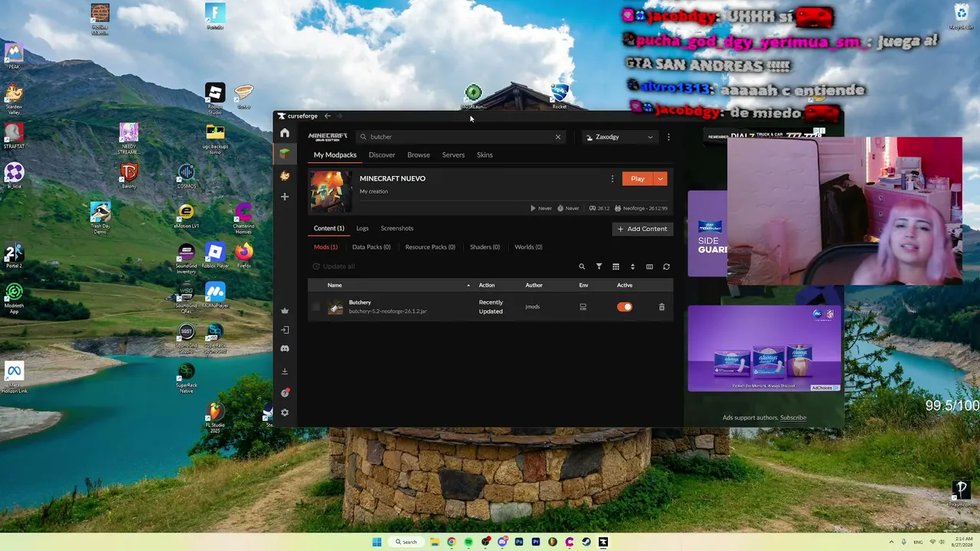Viewport: 980px width, 551px height.
Task: Select the Mods (1) sub-tab
Action: tap(325, 247)
